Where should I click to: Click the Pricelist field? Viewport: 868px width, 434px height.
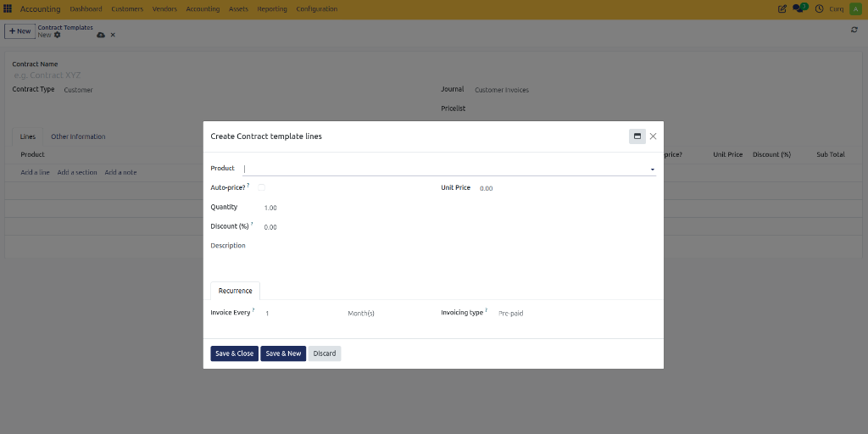pyautogui.click(x=665, y=108)
